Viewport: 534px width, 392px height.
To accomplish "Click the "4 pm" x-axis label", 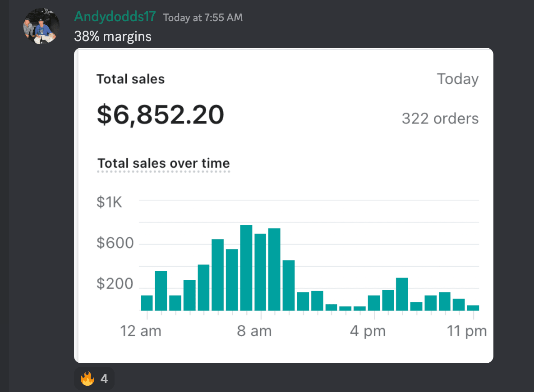I will [x=368, y=332].
